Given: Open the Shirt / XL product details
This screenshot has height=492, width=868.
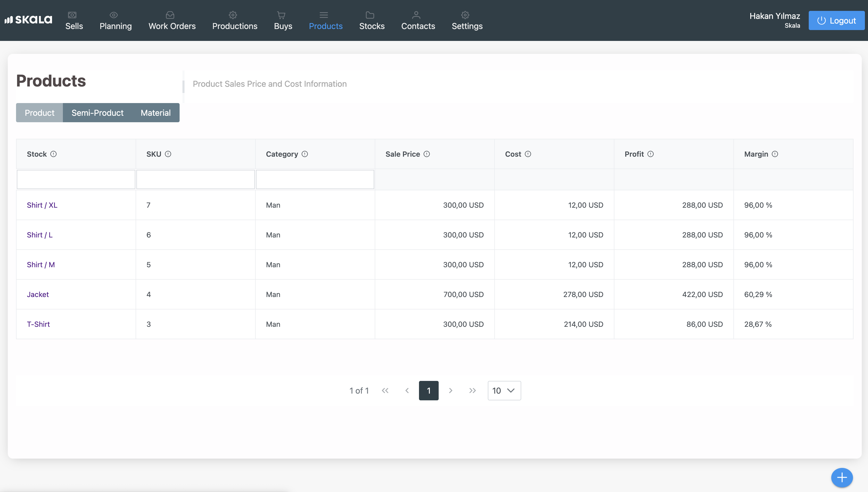Looking at the screenshot, I should [42, 205].
